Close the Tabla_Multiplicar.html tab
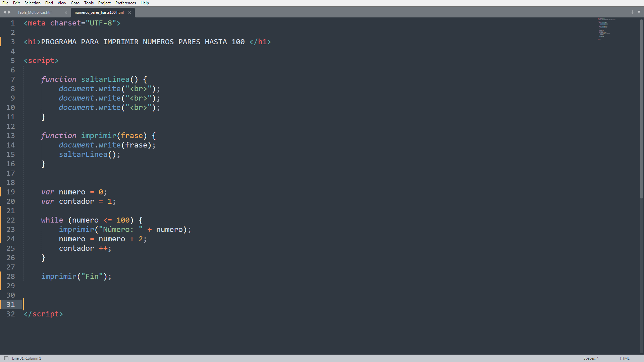Image resolution: width=644 pixels, height=362 pixels. pyautogui.click(x=66, y=12)
